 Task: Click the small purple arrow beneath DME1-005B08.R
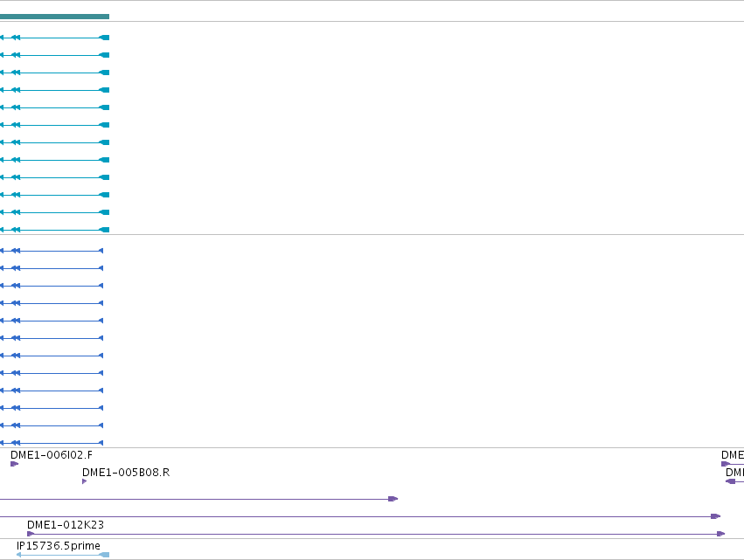(x=85, y=481)
